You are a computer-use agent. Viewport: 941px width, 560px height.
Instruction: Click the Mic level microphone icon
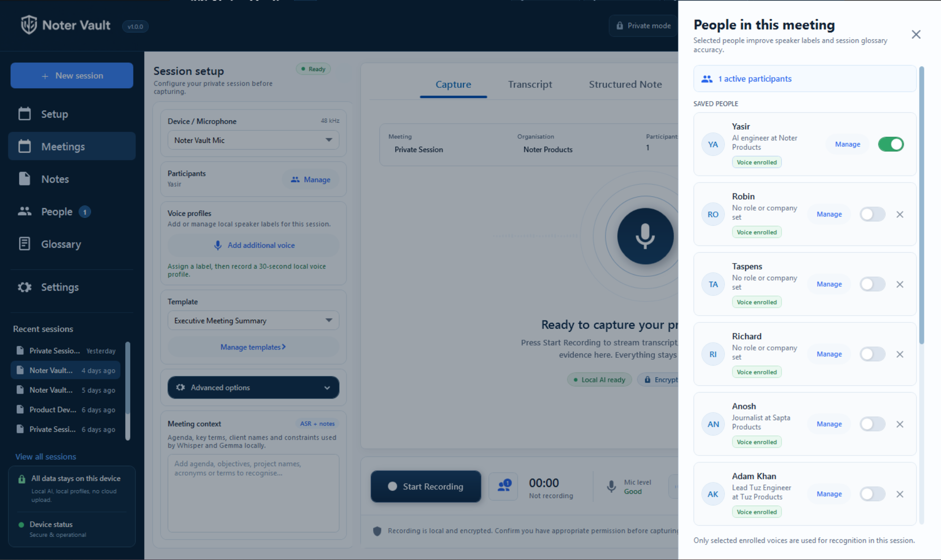(611, 486)
